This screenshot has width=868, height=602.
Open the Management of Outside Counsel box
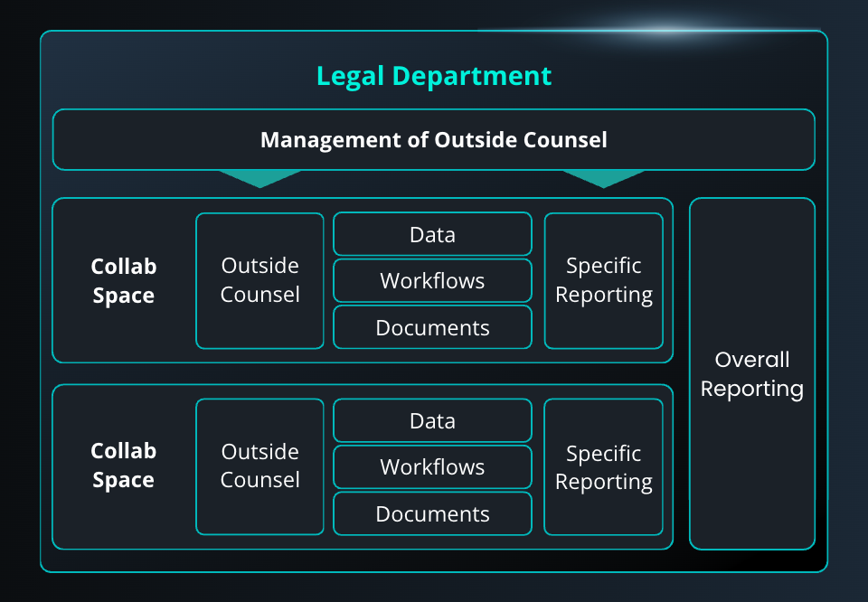pos(434,140)
